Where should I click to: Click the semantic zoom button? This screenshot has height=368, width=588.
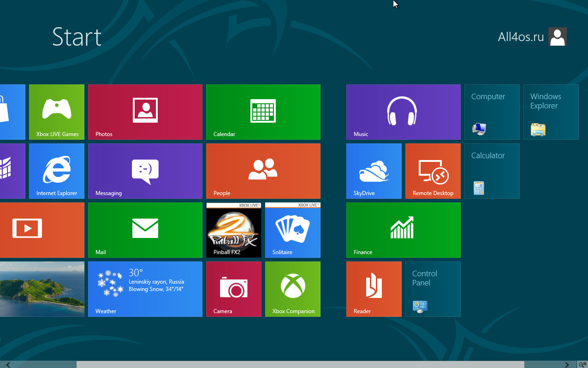(x=582, y=365)
